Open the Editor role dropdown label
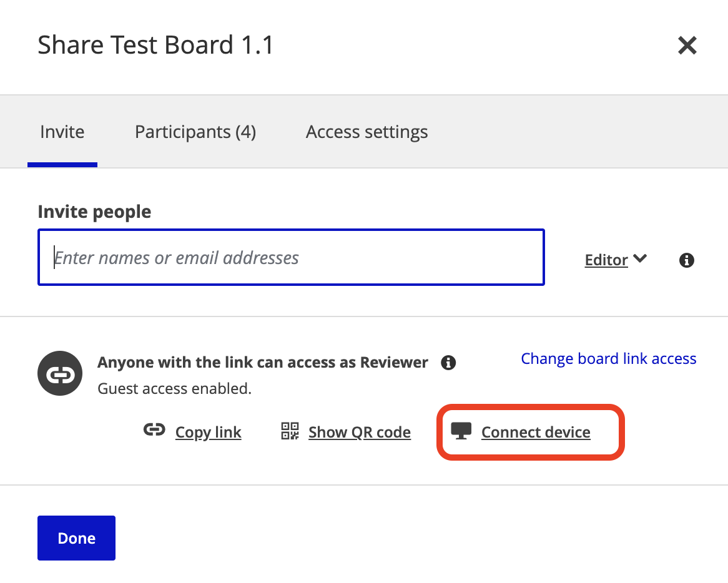This screenshot has height=583, width=728. click(606, 260)
